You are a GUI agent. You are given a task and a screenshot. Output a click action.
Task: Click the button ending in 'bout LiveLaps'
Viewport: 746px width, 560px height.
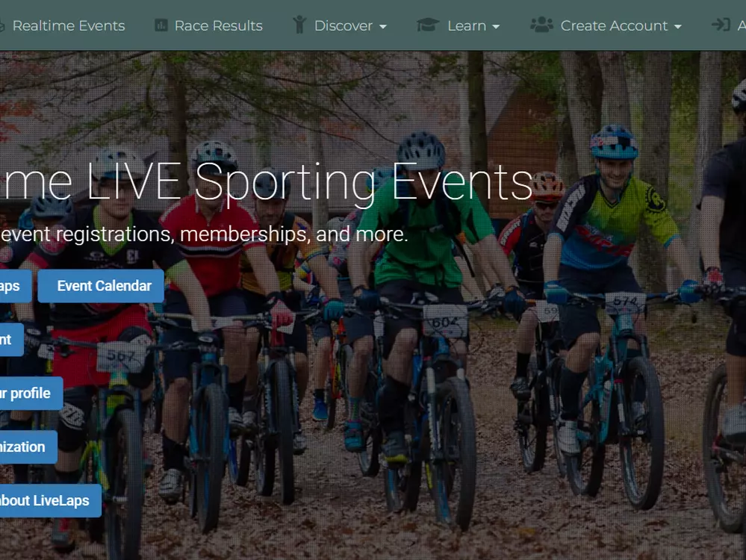pyautogui.click(x=51, y=501)
